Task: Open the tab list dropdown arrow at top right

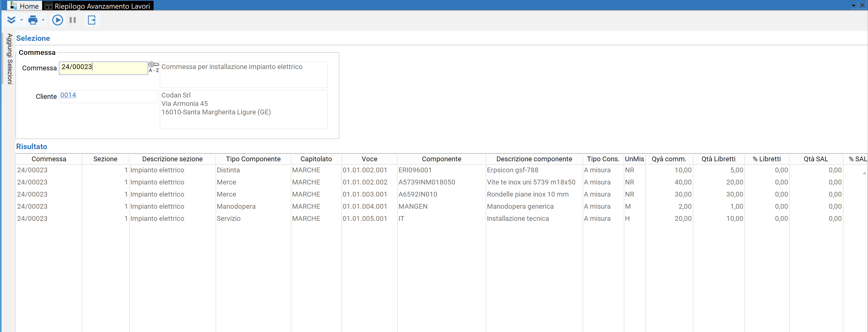Action: (x=854, y=5)
